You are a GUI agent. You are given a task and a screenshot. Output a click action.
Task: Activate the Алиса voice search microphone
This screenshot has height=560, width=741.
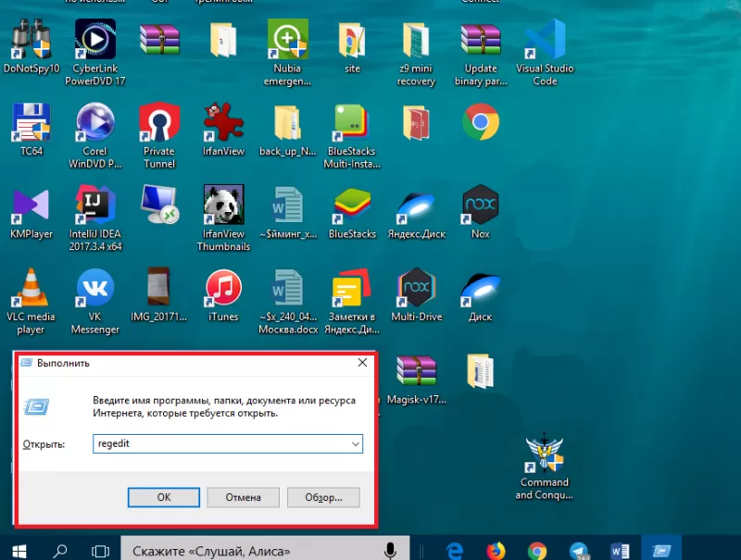click(388, 548)
